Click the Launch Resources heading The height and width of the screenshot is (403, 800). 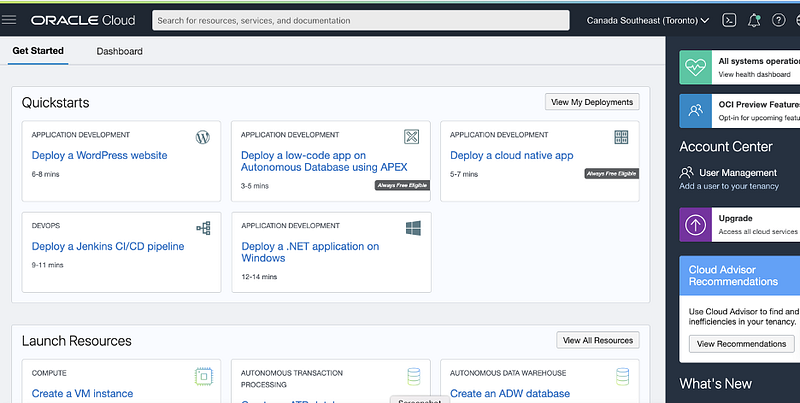(x=77, y=341)
